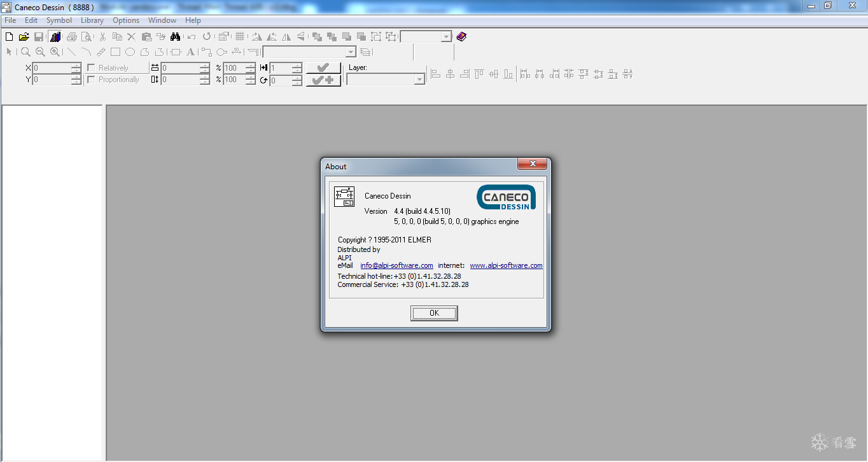Viewport: 868px width, 462px height.
Task: Open the Window menu
Action: pos(162,20)
